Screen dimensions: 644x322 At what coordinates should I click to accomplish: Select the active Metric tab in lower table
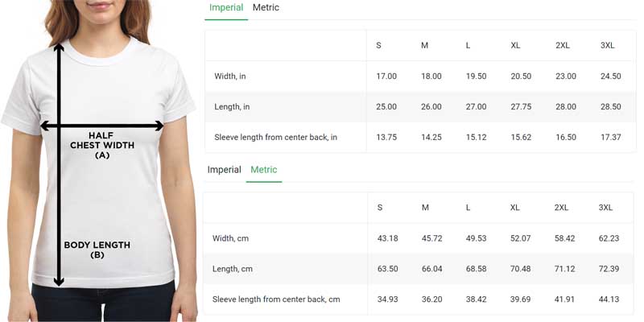click(x=264, y=170)
